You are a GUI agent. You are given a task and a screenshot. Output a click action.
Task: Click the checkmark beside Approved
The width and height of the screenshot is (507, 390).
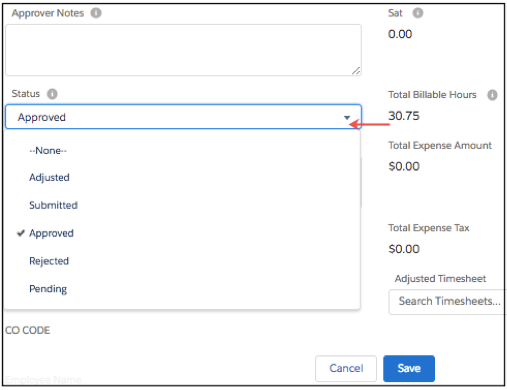tap(21, 233)
